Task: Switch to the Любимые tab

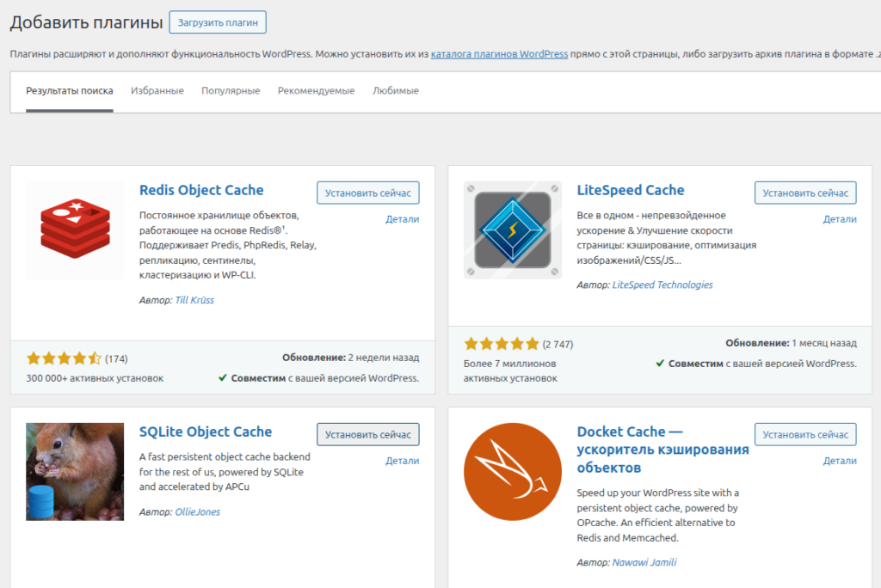Action: pyautogui.click(x=396, y=90)
